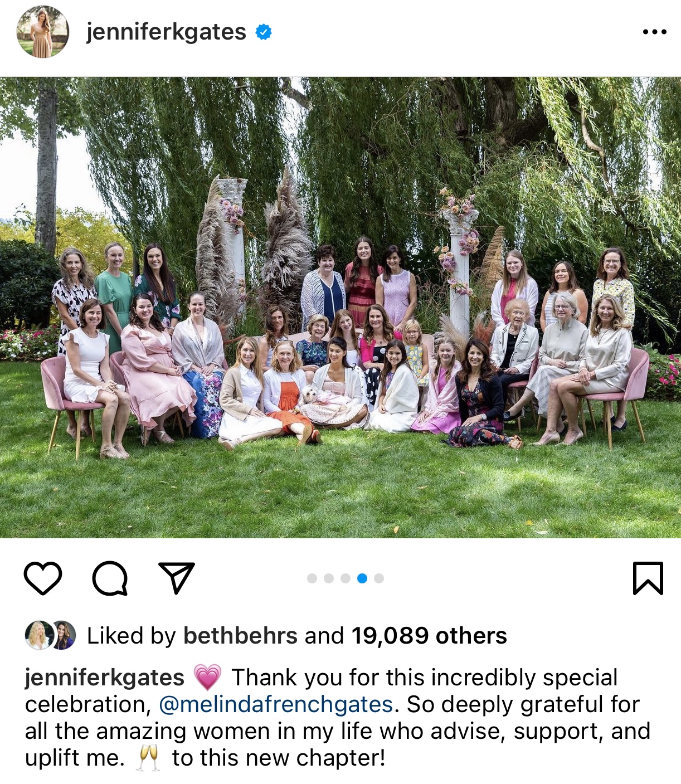
Task: Jump to the fifth carousel dot
Action: (379, 578)
